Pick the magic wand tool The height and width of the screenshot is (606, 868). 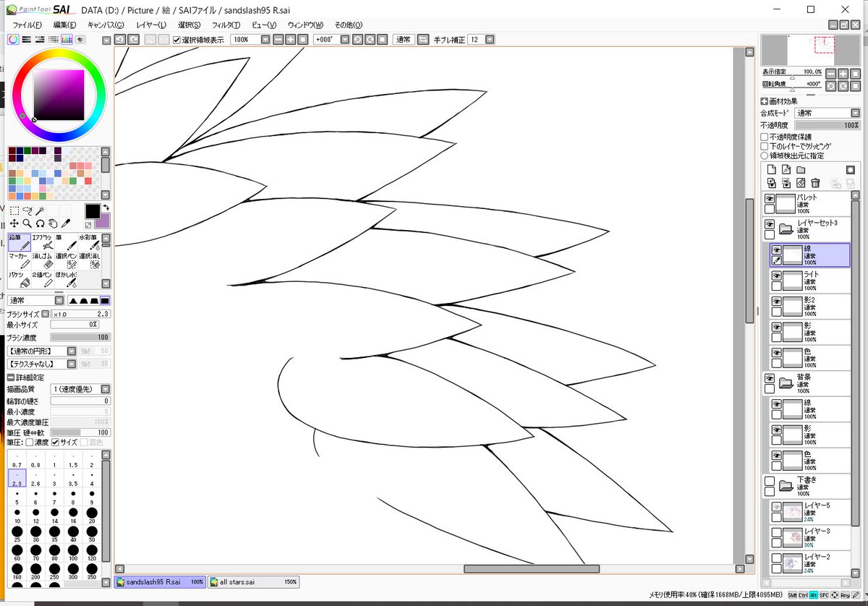(x=40, y=211)
